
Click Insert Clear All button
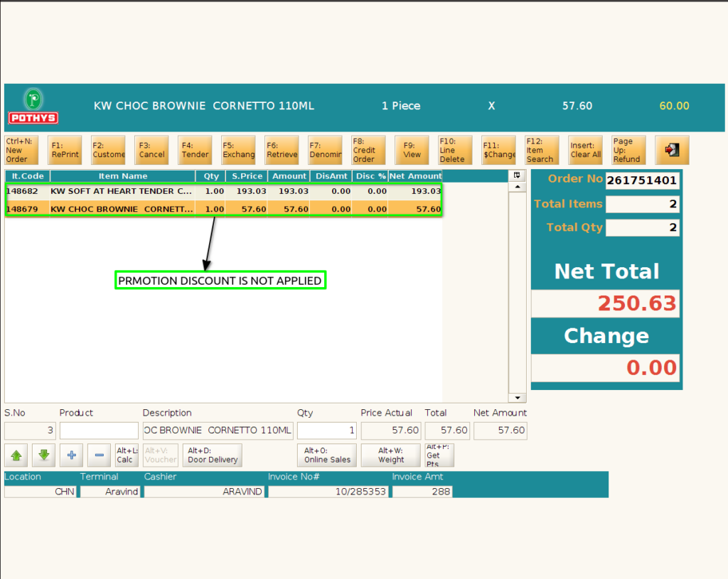[x=586, y=150]
